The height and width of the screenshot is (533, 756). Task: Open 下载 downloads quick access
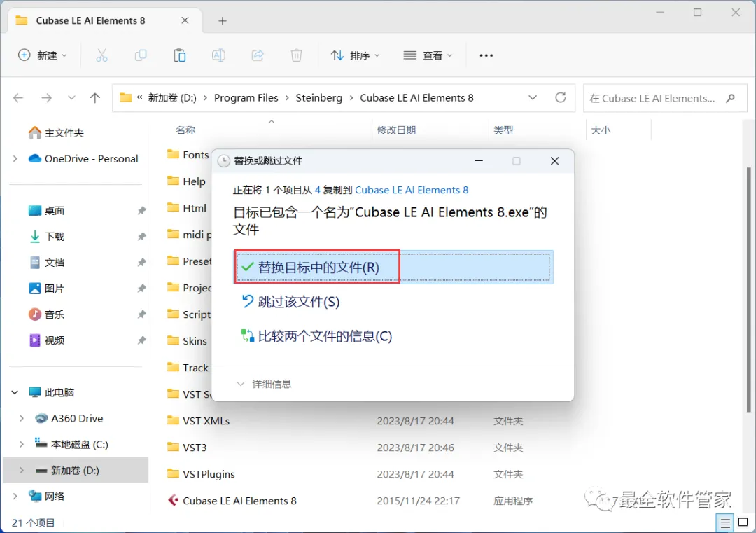(47, 237)
